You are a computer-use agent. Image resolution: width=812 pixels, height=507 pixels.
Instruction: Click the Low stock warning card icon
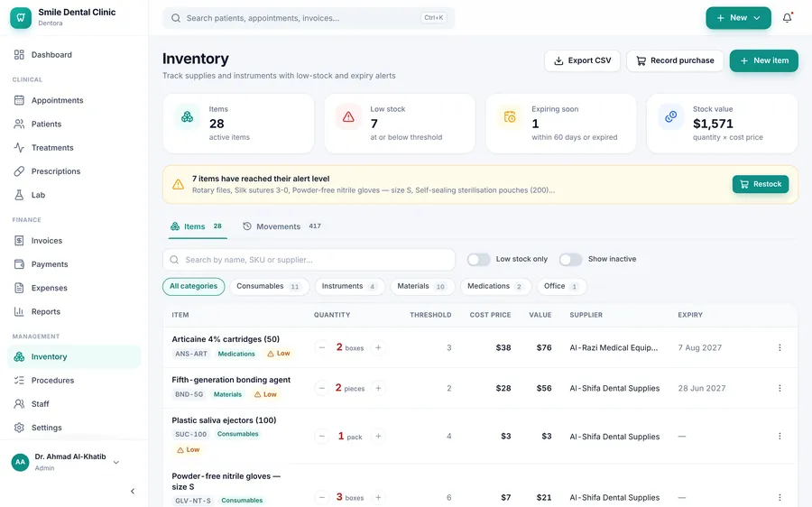(x=348, y=117)
